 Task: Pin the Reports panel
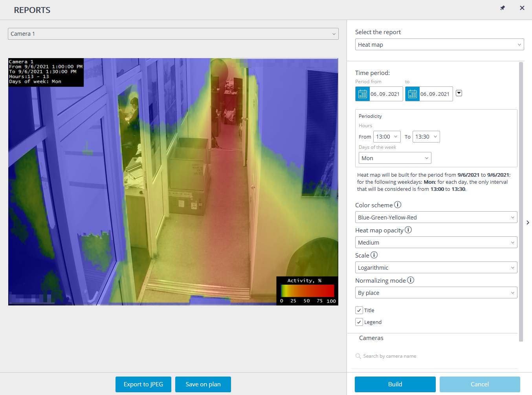pos(503,8)
